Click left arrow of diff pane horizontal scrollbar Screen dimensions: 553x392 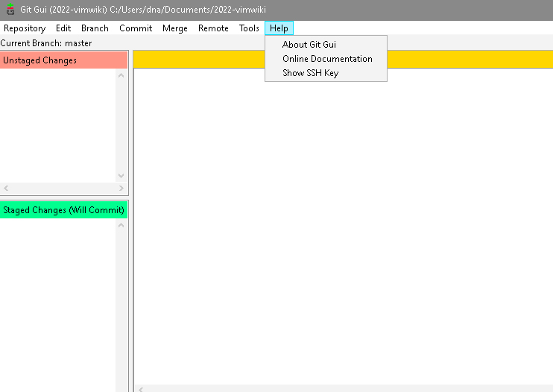coord(141,388)
